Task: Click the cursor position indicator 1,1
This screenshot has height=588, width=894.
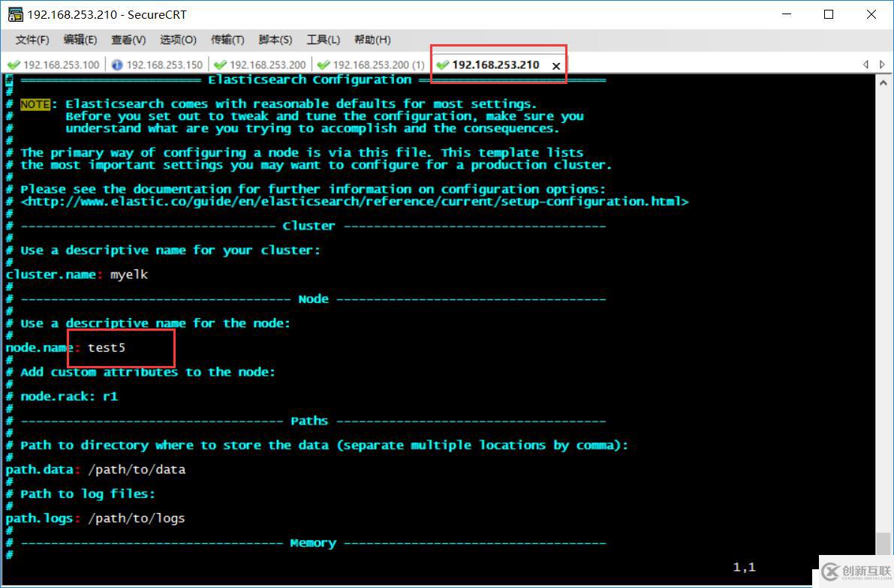Action: click(x=744, y=567)
